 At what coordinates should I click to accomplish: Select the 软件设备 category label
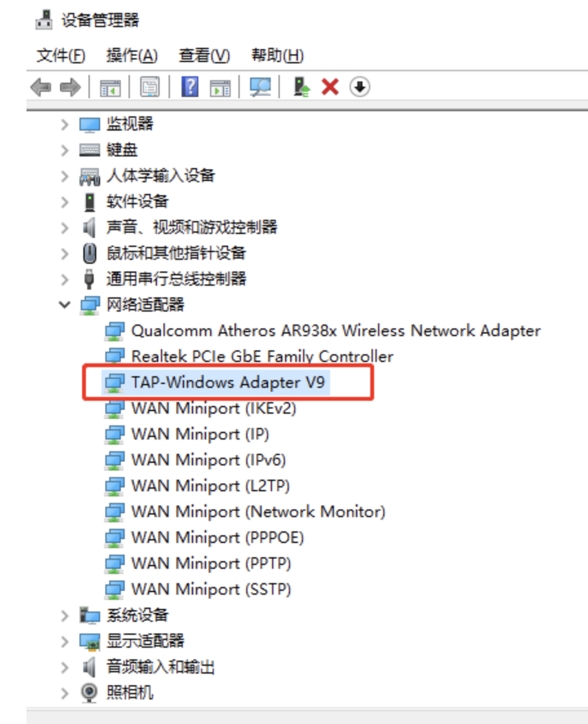[x=138, y=201]
